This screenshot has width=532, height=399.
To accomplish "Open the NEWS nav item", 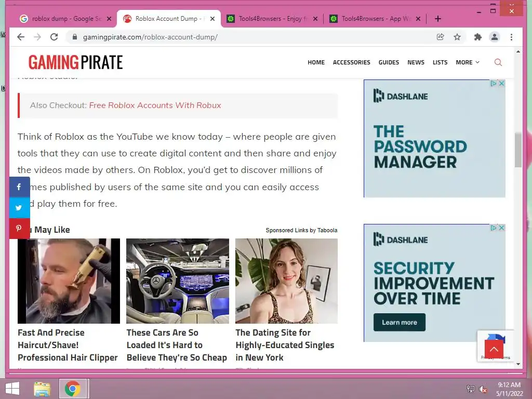I will pyautogui.click(x=416, y=62).
